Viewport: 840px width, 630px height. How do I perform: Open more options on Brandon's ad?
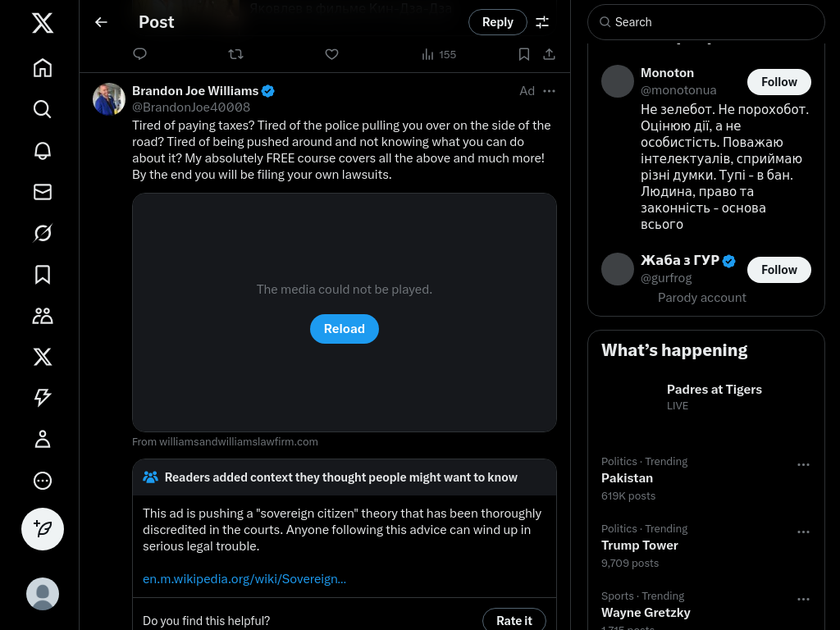(x=550, y=91)
